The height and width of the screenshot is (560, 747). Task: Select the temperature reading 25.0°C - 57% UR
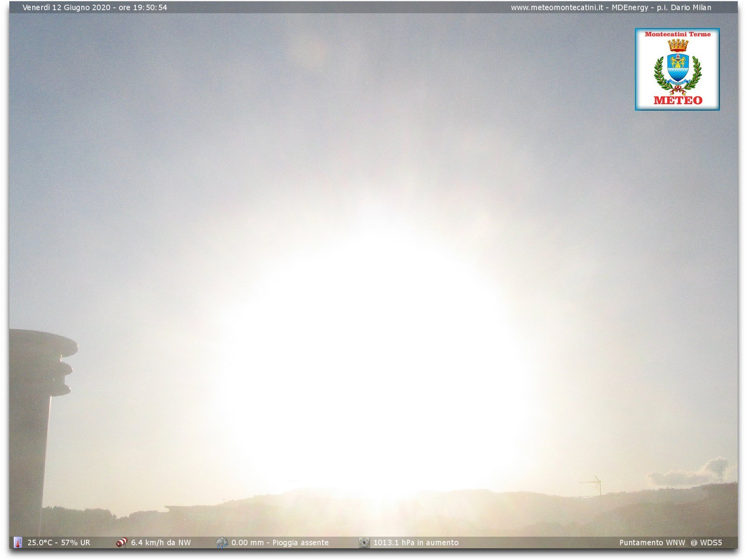(59, 542)
